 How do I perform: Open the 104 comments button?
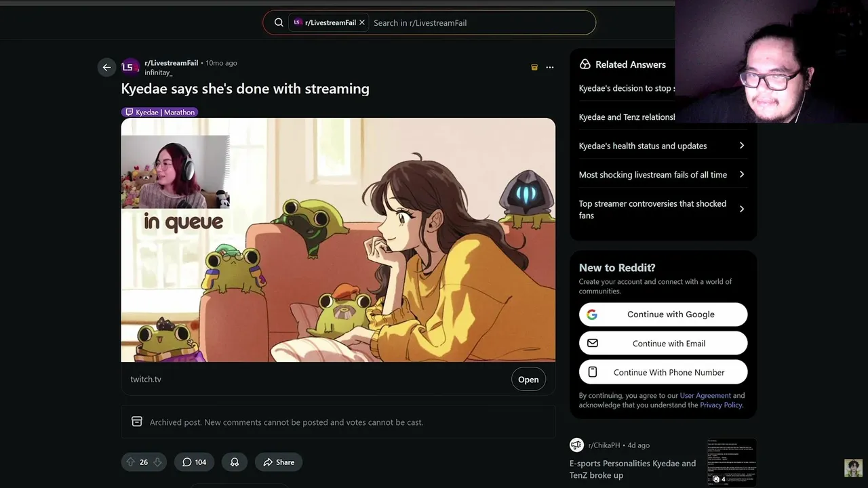point(194,462)
